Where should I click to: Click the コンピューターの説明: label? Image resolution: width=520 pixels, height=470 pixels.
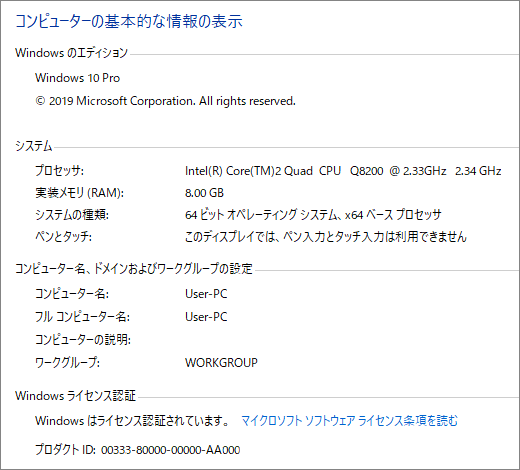pyautogui.click(x=83, y=340)
